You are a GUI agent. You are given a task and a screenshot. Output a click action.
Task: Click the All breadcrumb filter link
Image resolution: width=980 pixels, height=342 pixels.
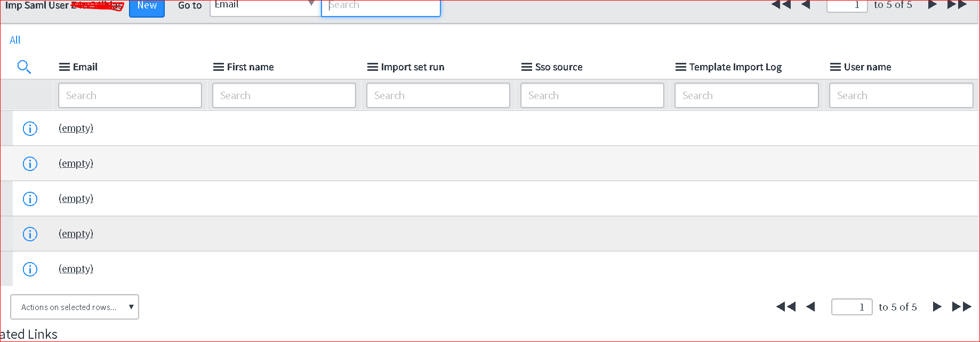(15, 40)
